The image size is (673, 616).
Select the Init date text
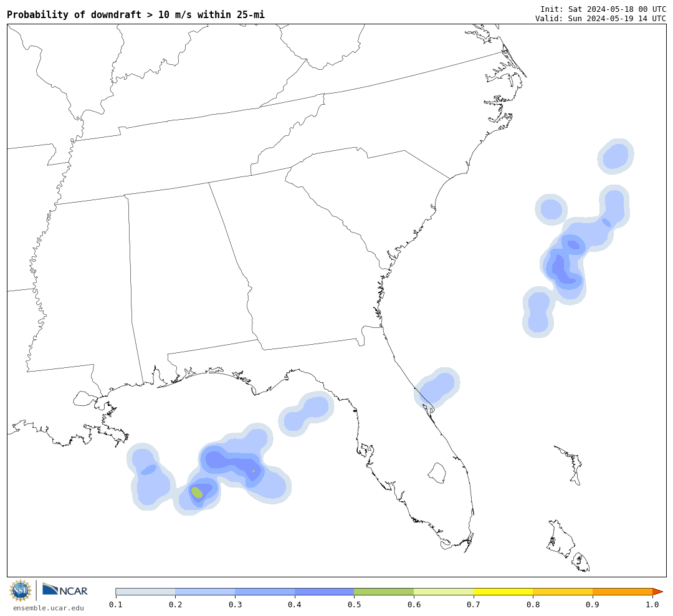point(603,9)
